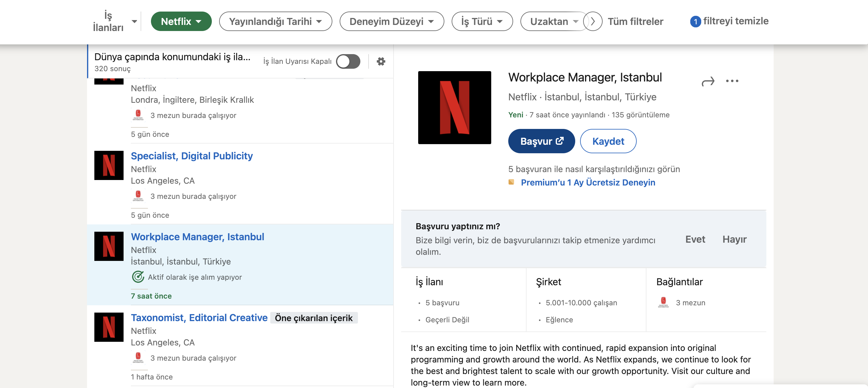
Task: Click the blue filter count badge
Action: click(x=695, y=22)
